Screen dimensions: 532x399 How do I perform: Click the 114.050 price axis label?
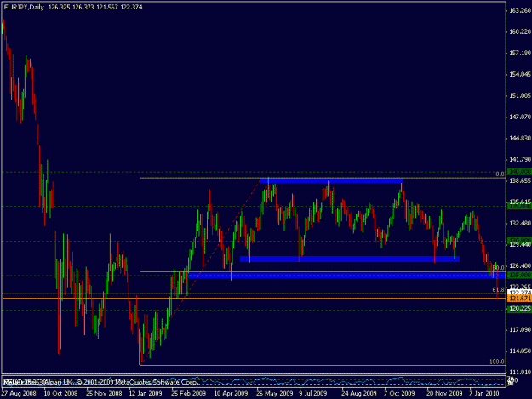click(520, 351)
